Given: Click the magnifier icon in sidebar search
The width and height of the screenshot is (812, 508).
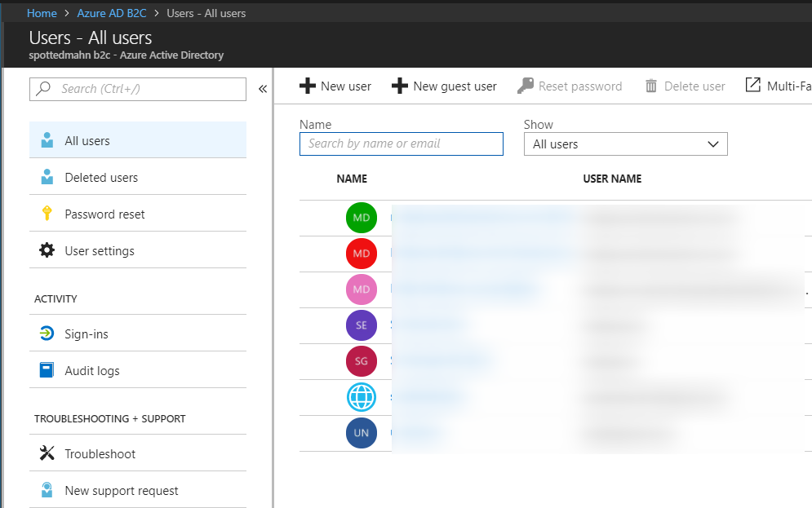Looking at the screenshot, I should pos(43,88).
